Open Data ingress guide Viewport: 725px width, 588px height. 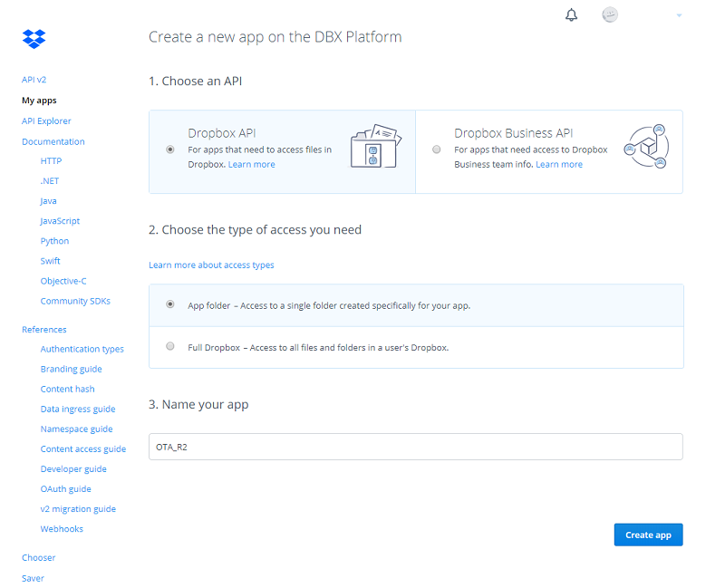coord(78,410)
